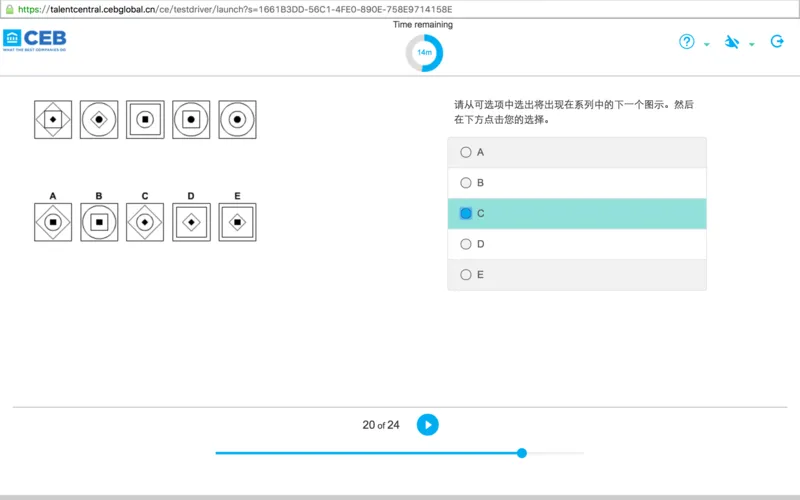
Task: Select answer option B radio button
Action: pyautogui.click(x=465, y=183)
